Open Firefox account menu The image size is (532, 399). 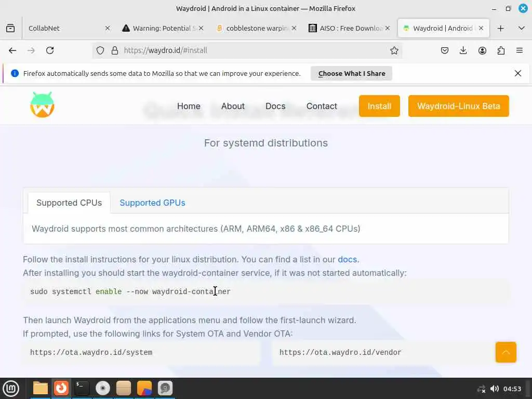pos(482,50)
